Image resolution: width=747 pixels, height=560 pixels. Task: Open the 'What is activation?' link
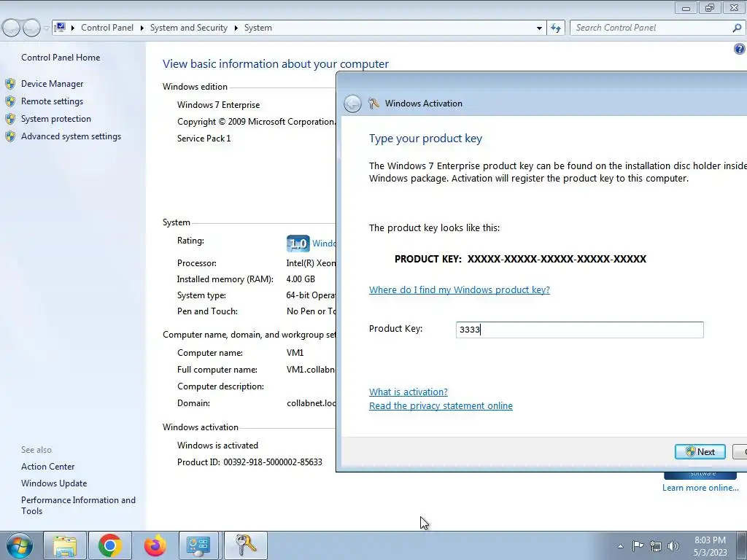pyautogui.click(x=409, y=392)
